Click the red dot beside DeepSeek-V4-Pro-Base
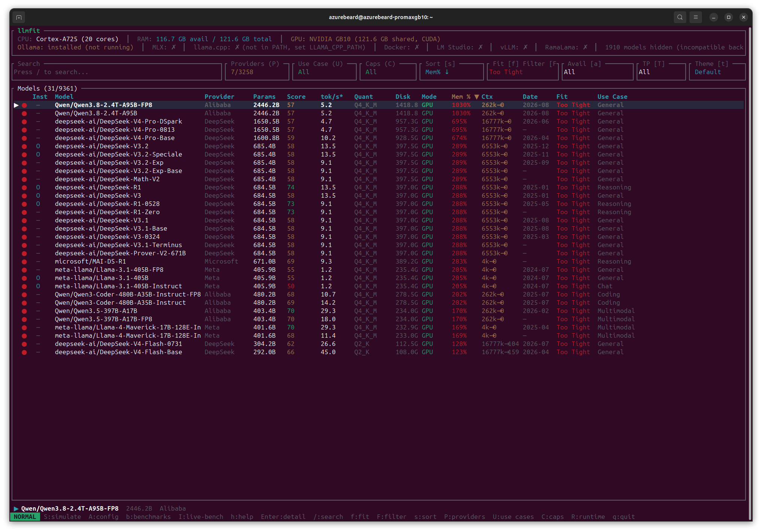This screenshot has height=532, width=762. pos(24,138)
